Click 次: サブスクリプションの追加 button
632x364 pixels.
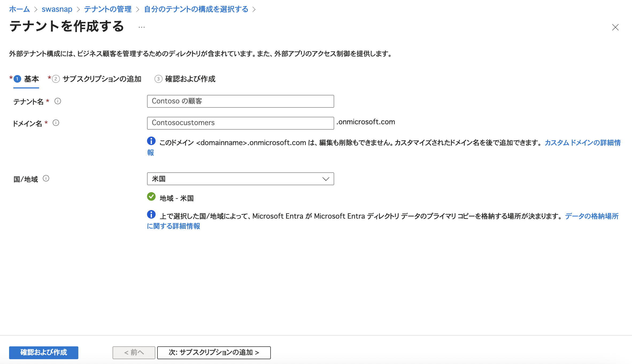214,353
